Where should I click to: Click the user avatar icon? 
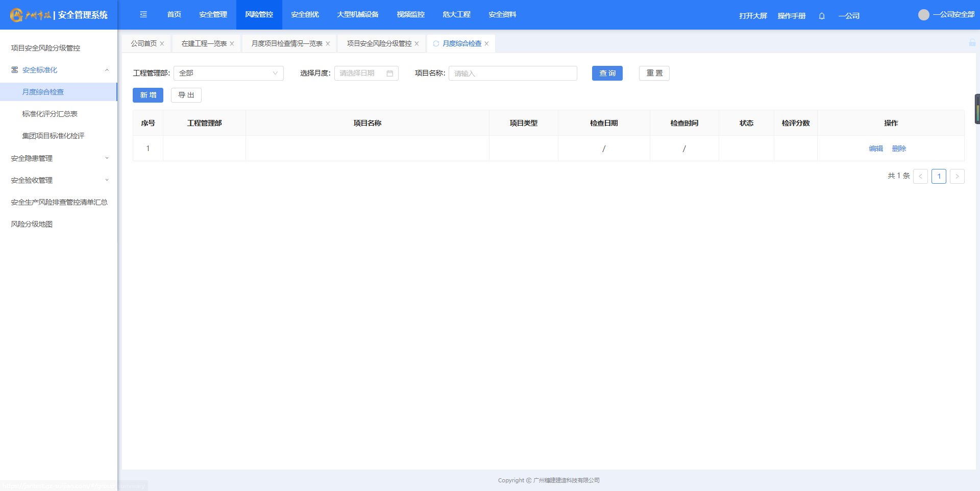point(923,15)
